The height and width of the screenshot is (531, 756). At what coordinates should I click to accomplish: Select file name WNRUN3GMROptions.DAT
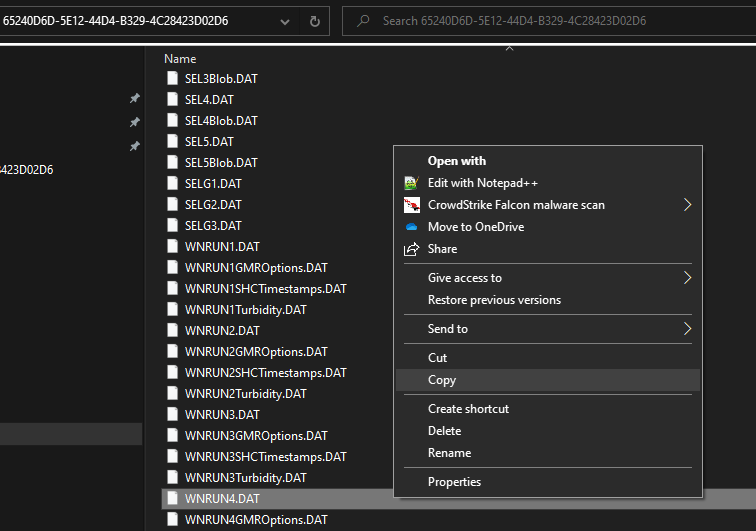click(x=256, y=436)
